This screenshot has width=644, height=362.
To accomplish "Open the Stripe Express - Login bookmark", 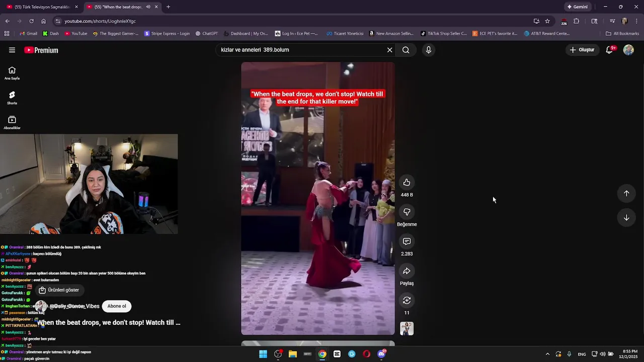I will [167, 34].
